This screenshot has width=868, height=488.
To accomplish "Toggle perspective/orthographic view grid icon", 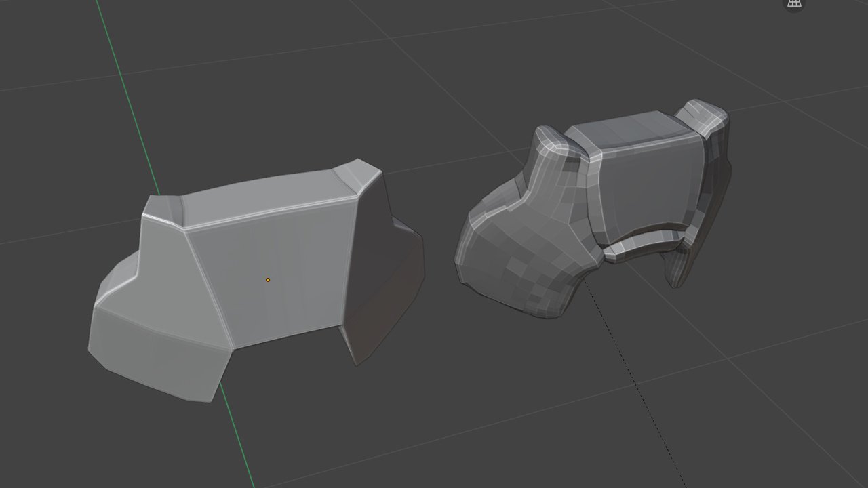I will click(793, 3).
